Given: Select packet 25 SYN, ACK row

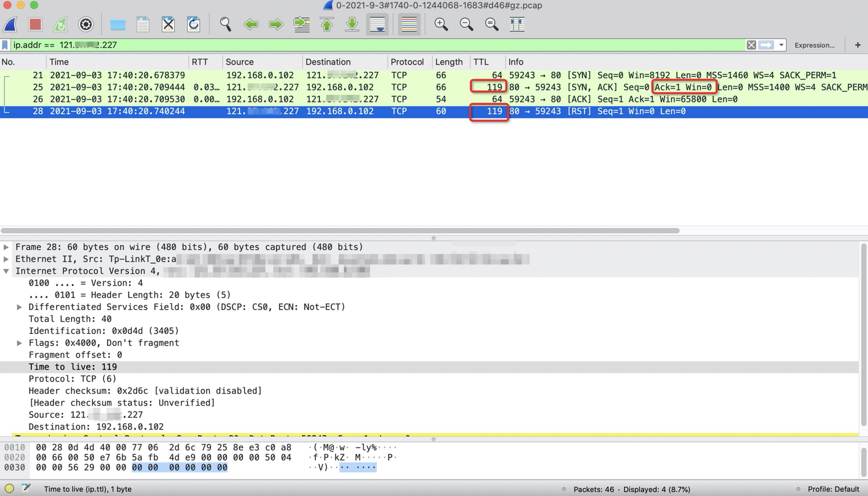Looking at the screenshot, I should click(434, 87).
